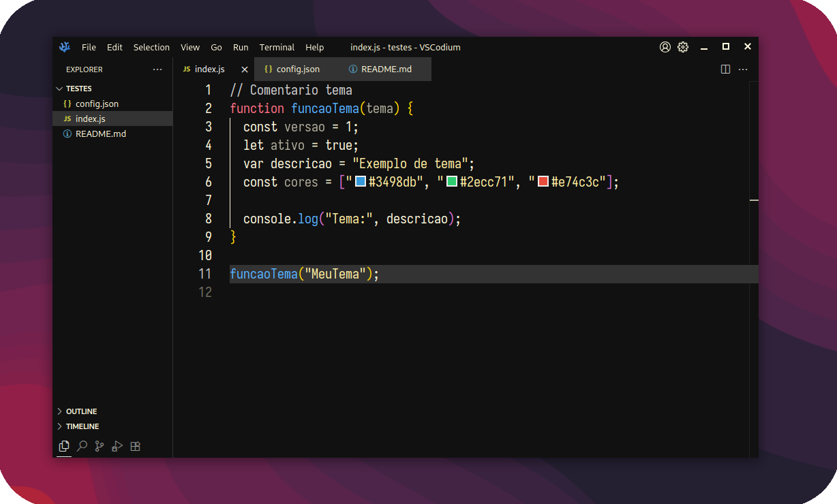Open the Run menu
Image resolution: width=837 pixels, height=504 pixels.
coord(241,47)
